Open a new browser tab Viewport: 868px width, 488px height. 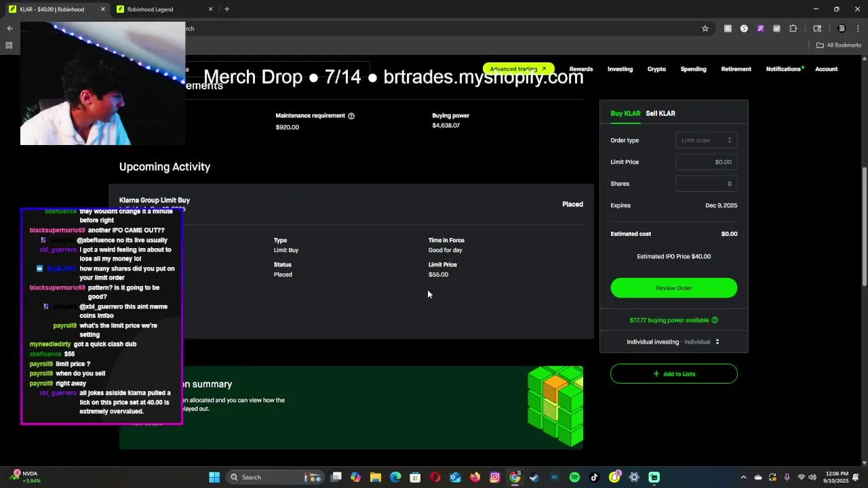(x=226, y=9)
